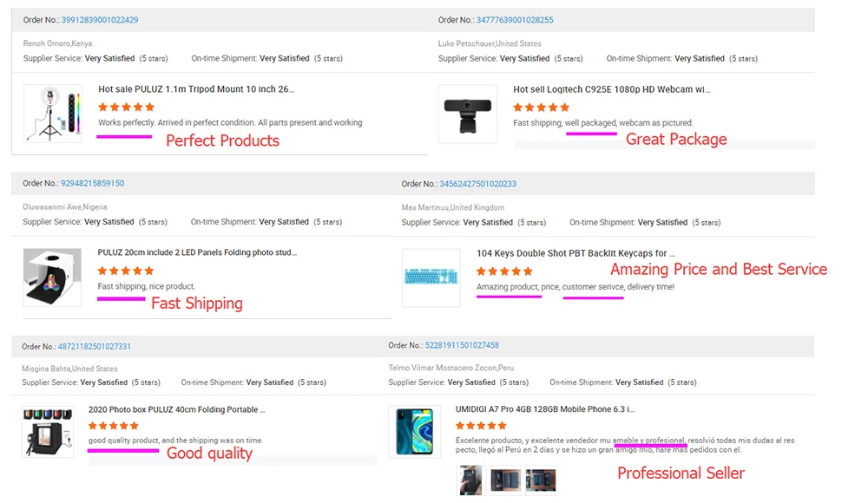Viewport: 868px width, 503px height.
Task: Open order number 39912839001022429
Action: (99, 20)
